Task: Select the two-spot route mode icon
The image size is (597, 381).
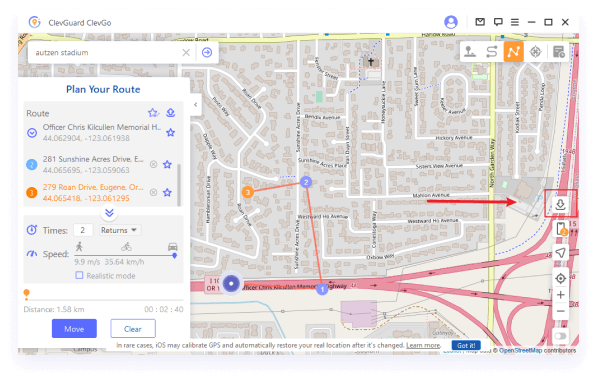Action: click(x=492, y=52)
